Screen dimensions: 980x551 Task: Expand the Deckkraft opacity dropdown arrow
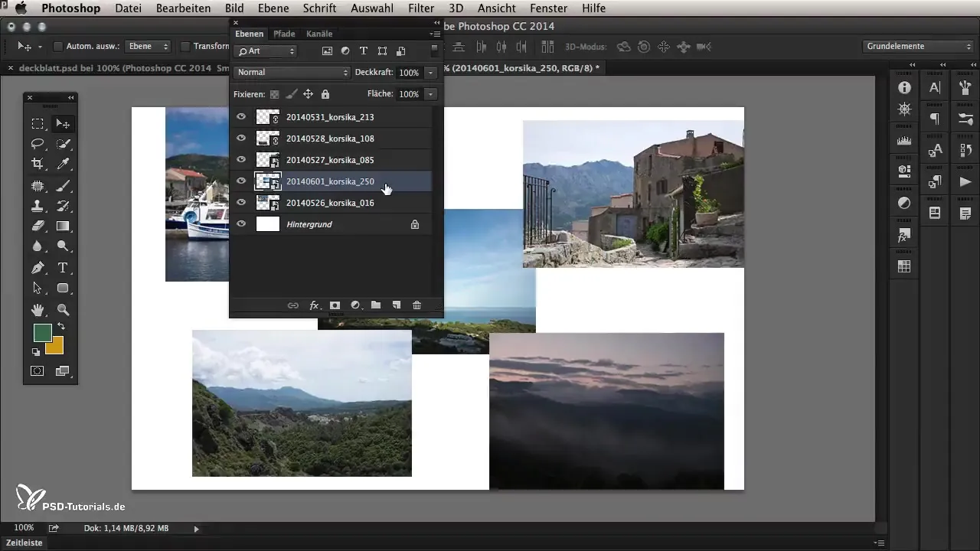tap(431, 73)
